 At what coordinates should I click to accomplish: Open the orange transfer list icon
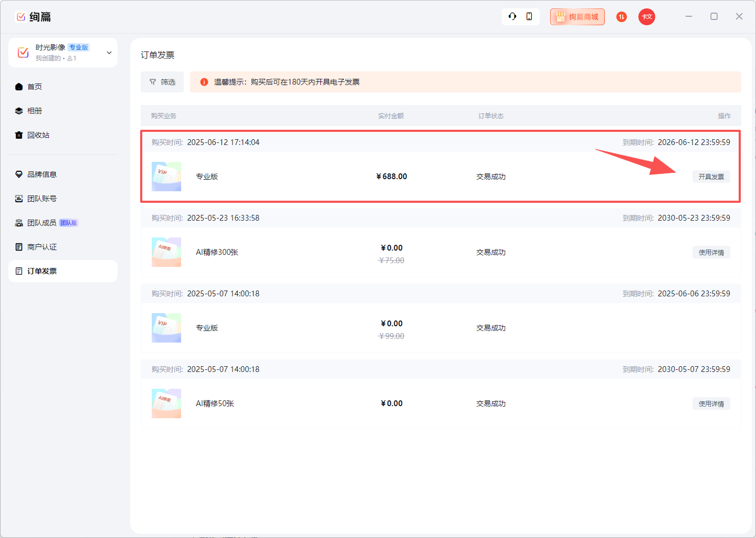pyautogui.click(x=622, y=17)
